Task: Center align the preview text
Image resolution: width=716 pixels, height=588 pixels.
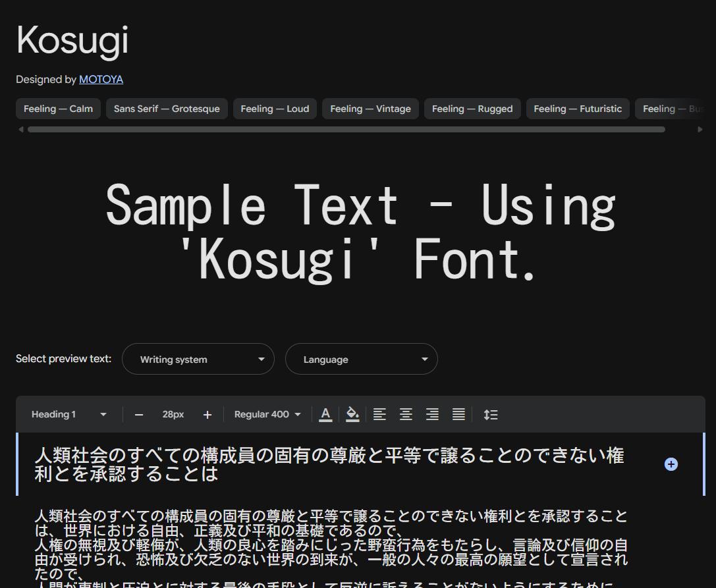Action: click(406, 415)
